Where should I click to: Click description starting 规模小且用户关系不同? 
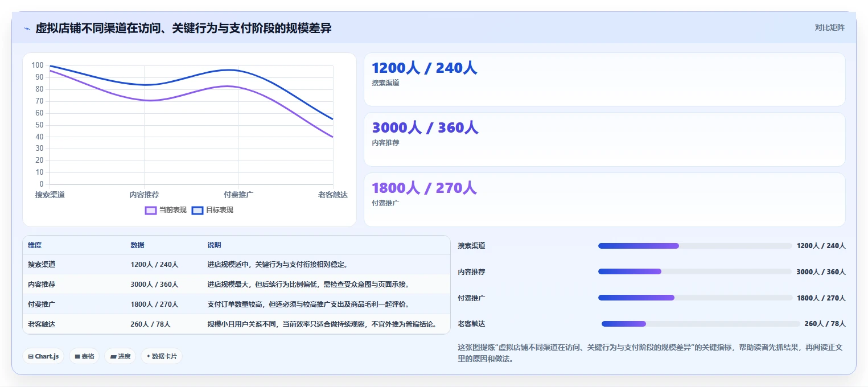click(322, 324)
